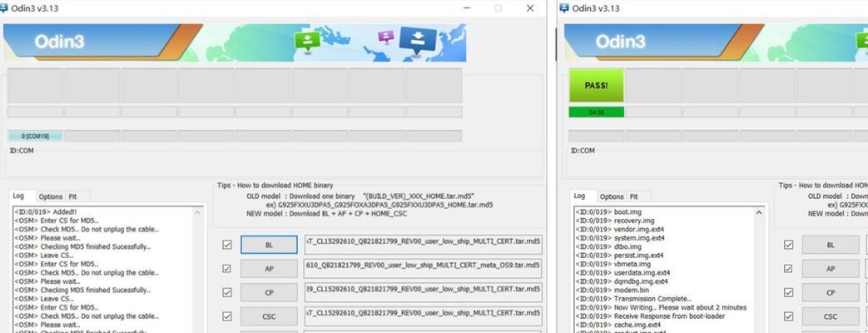Screen dimensions: 868x333
Task: Click ID:COM label in right window
Action: pyautogui.click(x=583, y=151)
